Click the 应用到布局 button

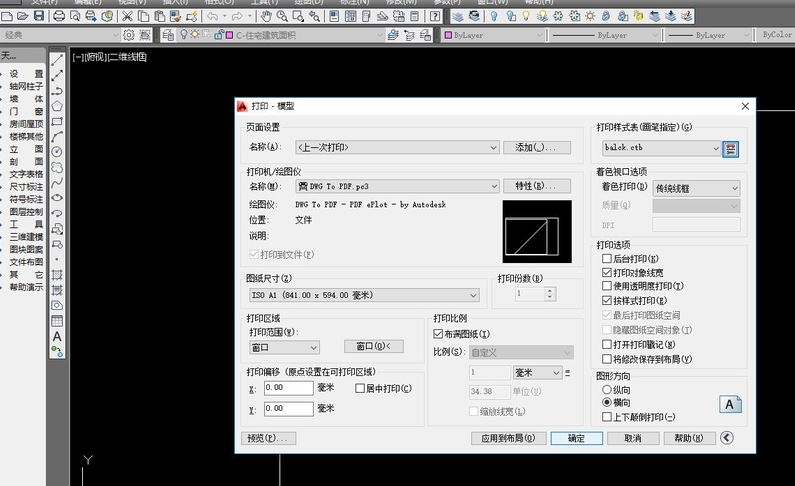point(509,438)
